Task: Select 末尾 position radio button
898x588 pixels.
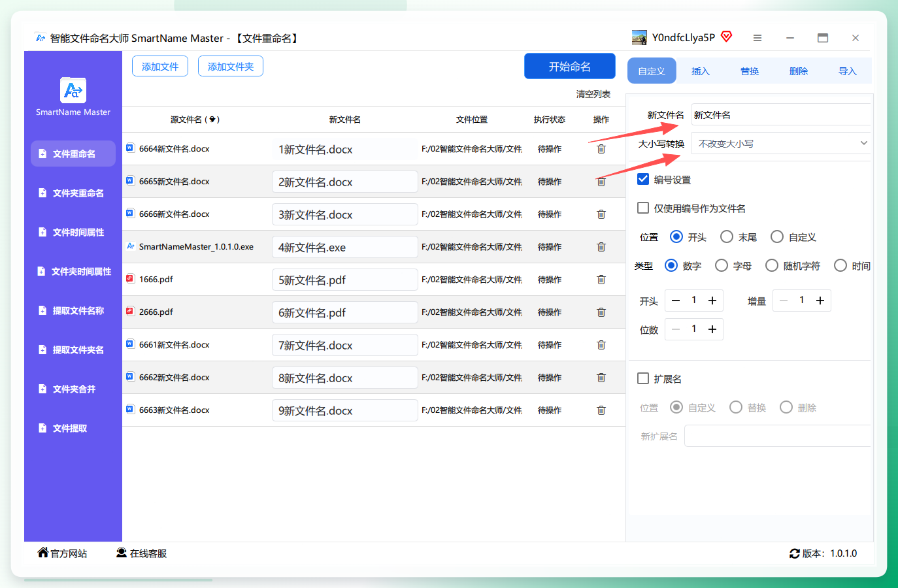Action: click(x=727, y=237)
